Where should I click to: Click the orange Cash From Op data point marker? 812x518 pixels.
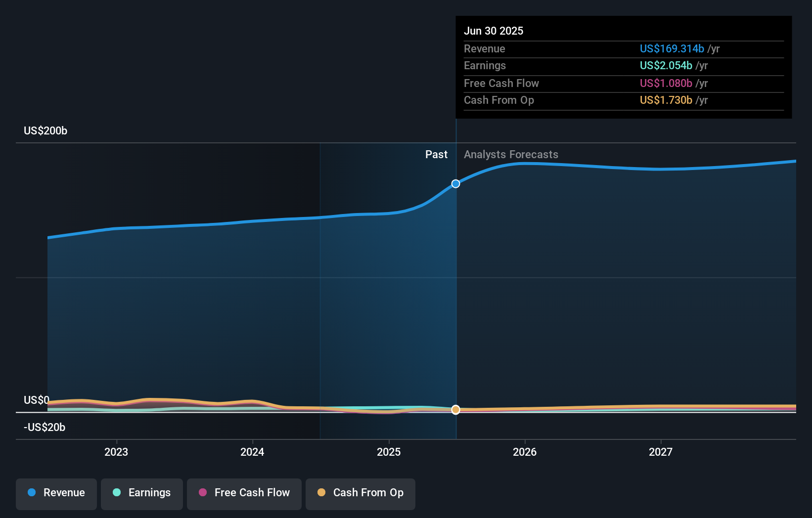point(455,410)
